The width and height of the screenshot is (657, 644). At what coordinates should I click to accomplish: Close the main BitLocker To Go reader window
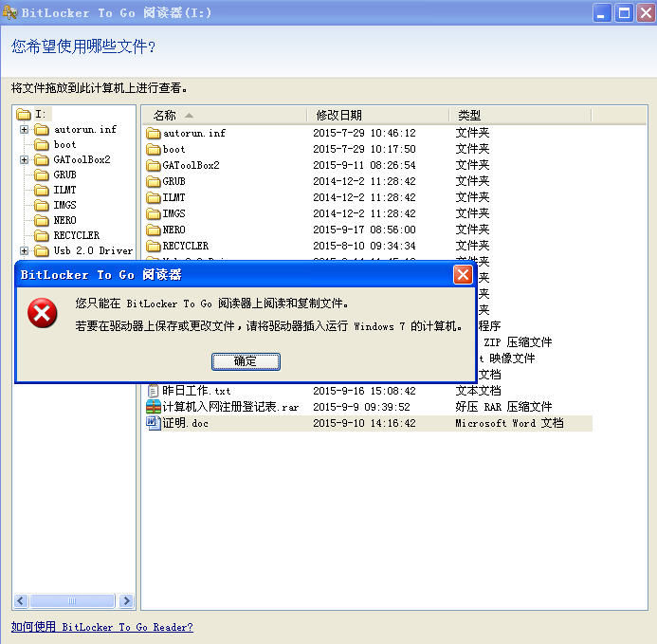tap(646, 13)
